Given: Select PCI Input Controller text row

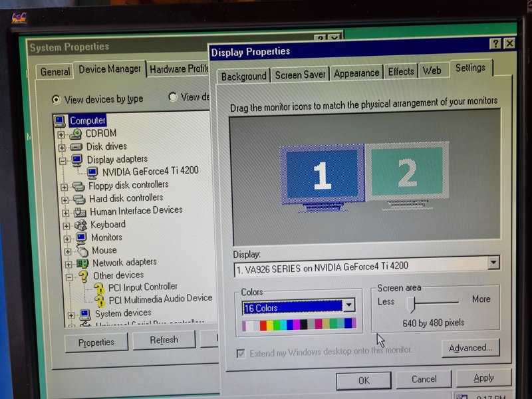Looking at the screenshot, I should pyautogui.click(x=143, y=287).
